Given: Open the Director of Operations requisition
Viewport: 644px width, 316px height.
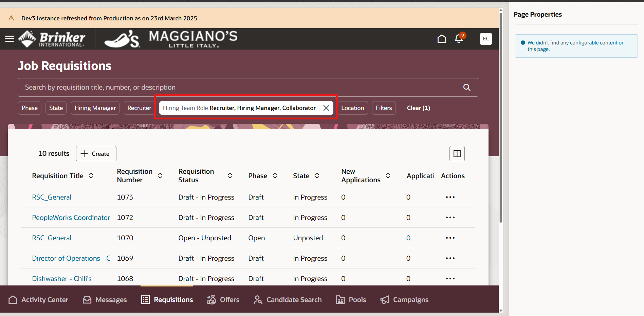Looking at the screenshot, I should [71, 258].
